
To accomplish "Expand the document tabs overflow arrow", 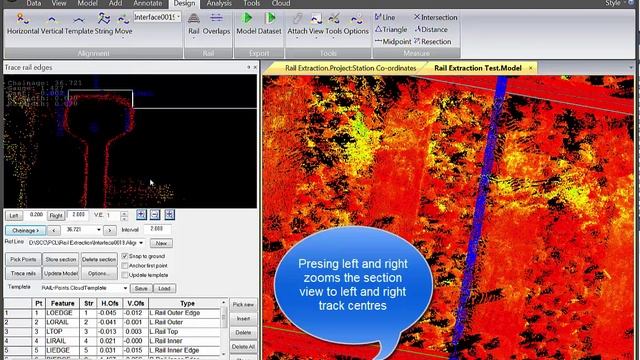I will (631, 68).
